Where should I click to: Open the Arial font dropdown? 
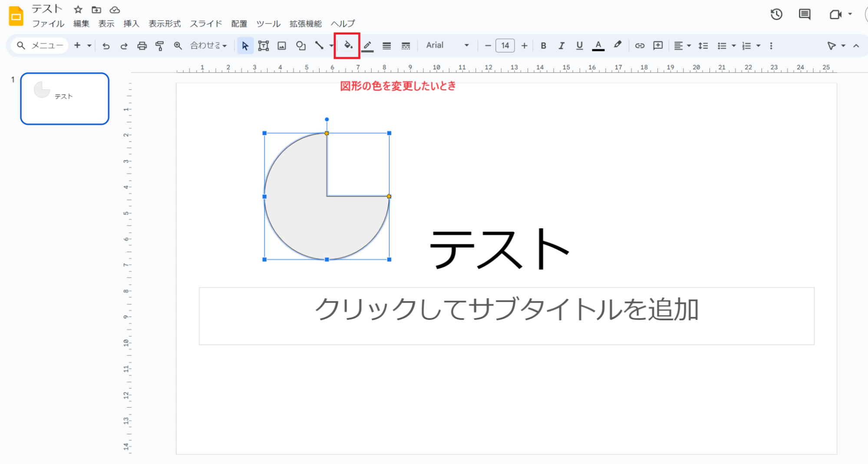point(447,46)
